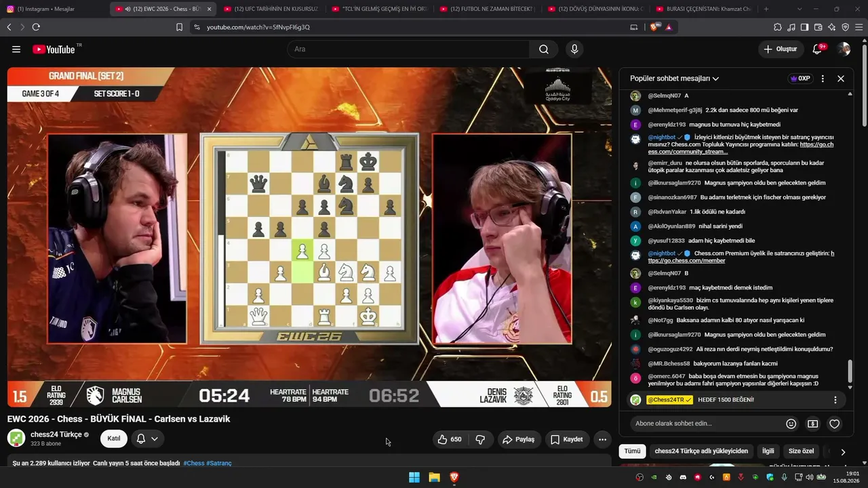
Task: Like the video with thumbs up
Action: [450, 439]
